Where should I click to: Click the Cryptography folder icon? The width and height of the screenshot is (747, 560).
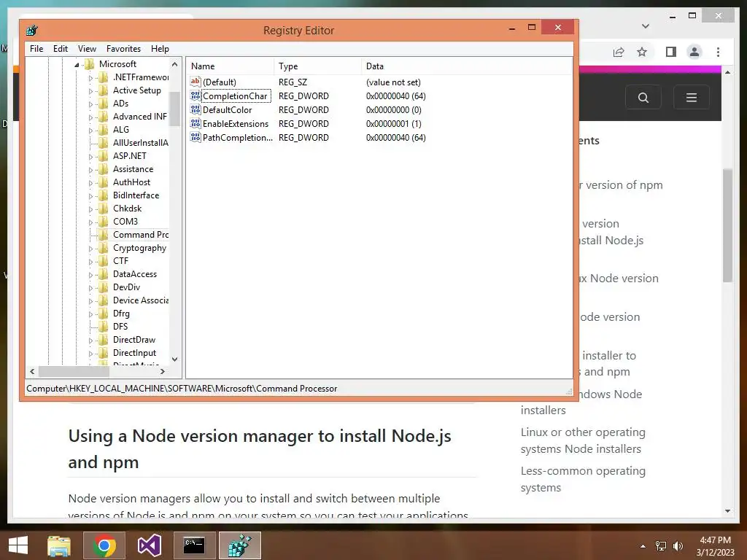tap(104, 248)
